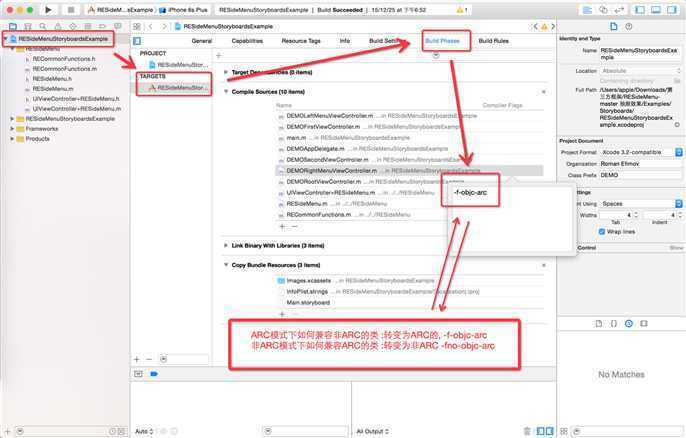The width and height of the screenshot is (686, 438).
Task: Click the Organization field Roman Efimov
Action: (x=640, y=164)
